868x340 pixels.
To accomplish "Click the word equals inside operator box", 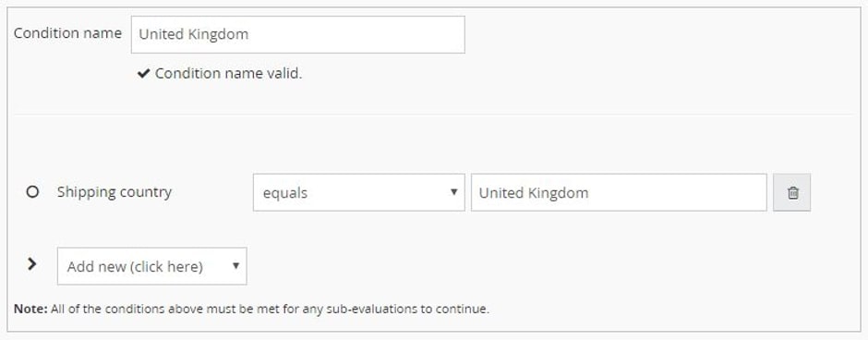I will click(285, 193).
